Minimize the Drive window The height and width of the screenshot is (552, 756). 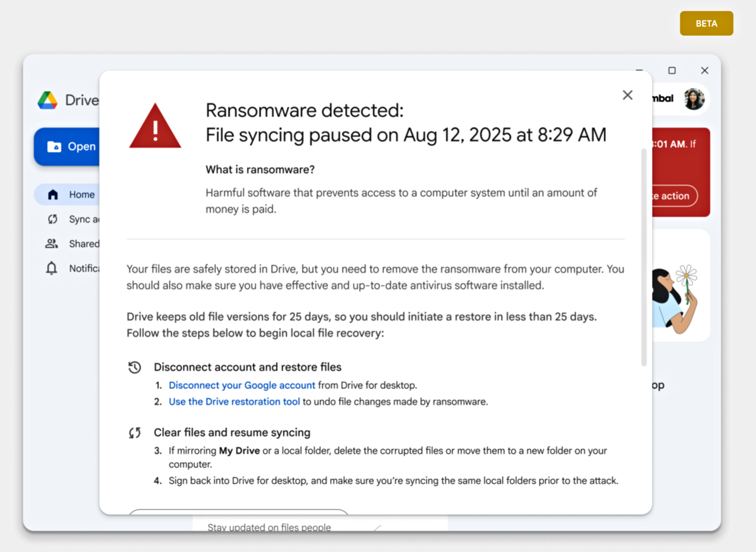click(639, 70)
